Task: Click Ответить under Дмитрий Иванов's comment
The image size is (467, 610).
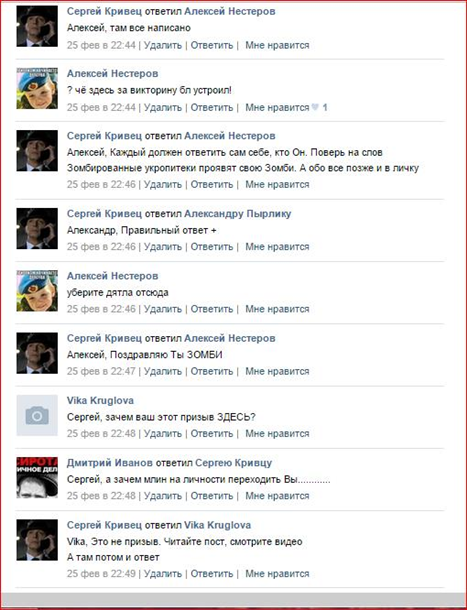Action: click(212, 496)
